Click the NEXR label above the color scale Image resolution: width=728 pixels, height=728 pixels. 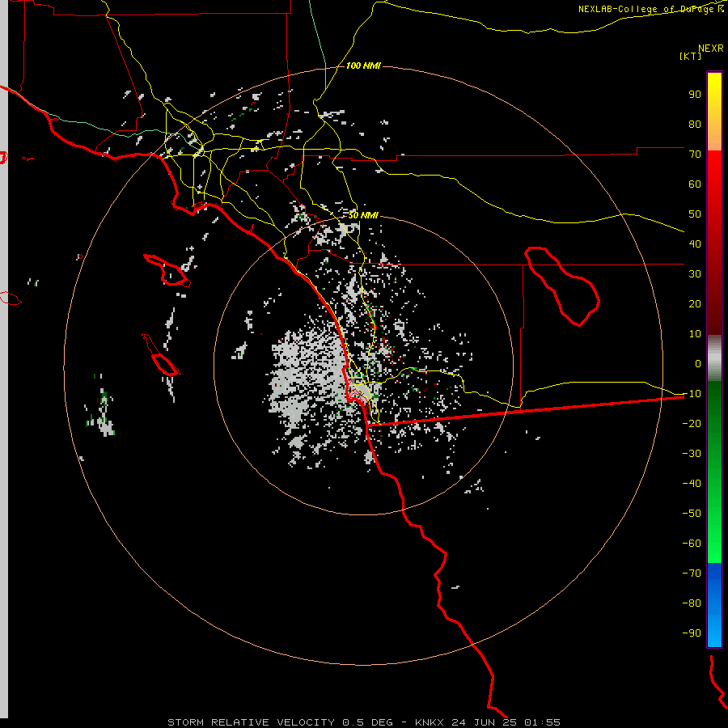pyautogui.click(x=711, y=49)
